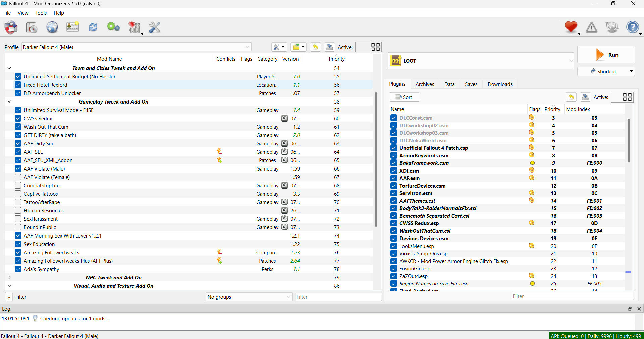This screenshot has height=339, width=644.
Task: Open the Tools menu
Action: tap(41, 13)
